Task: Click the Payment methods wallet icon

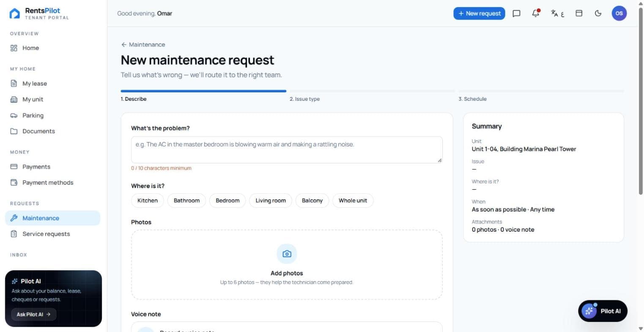Action: tap(14, 183)
